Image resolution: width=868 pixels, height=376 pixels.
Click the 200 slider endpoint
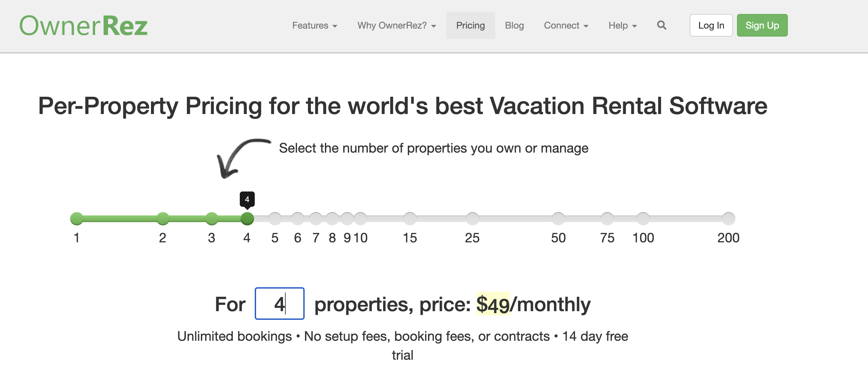(729, 218)
